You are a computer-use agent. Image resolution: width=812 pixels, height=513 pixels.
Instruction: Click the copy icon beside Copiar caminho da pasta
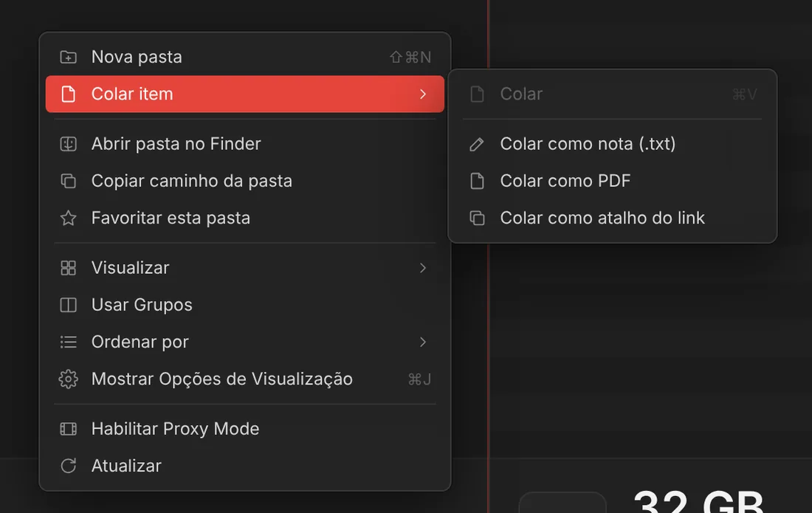69,181
